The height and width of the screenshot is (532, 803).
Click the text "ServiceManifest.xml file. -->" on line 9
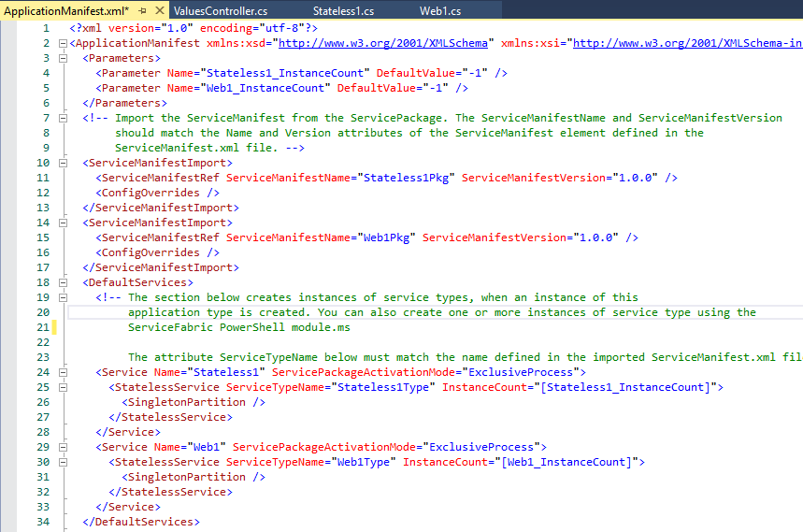209,148
